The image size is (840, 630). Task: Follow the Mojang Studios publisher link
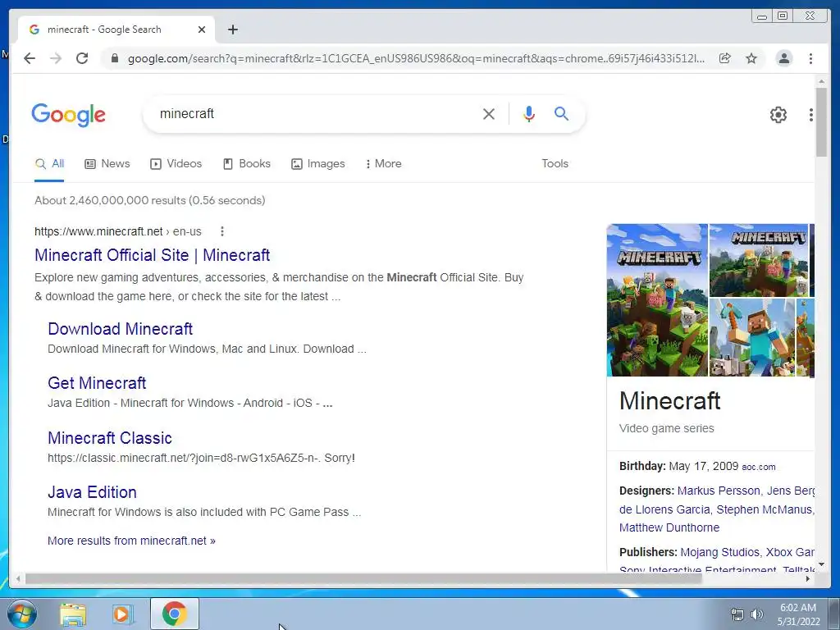coord(720,552)
